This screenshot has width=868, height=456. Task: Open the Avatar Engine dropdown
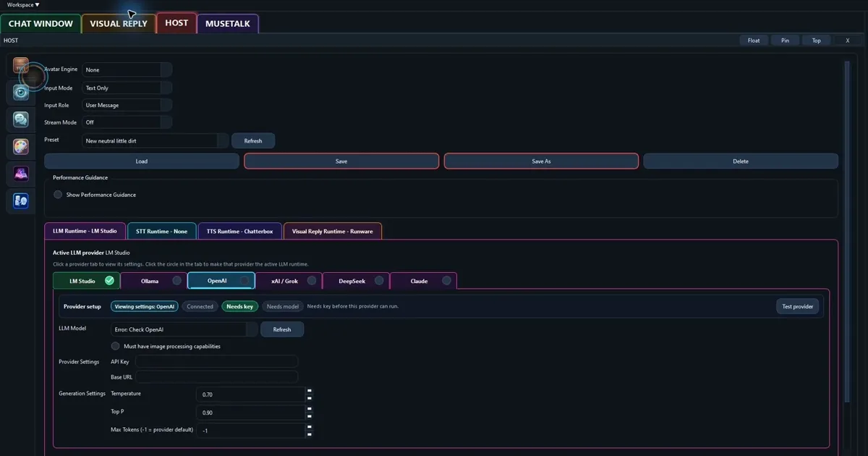tap(127, 69)
